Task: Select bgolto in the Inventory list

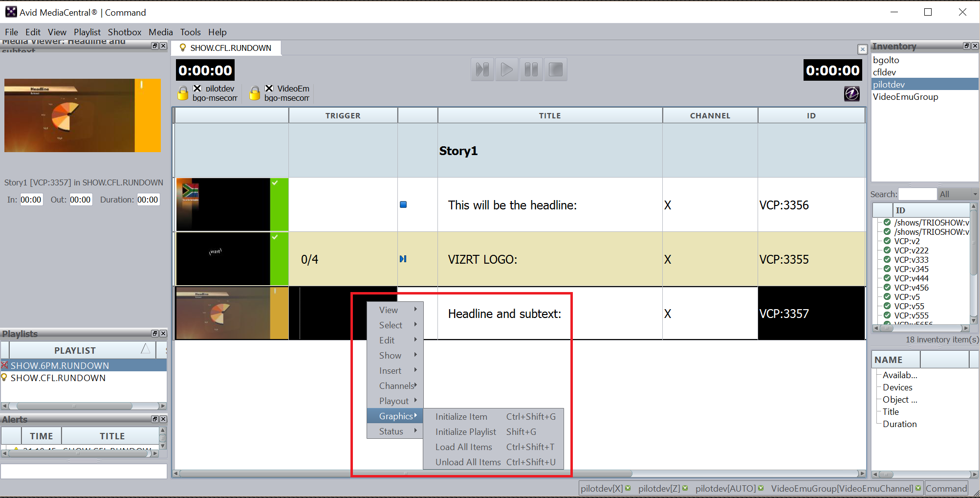Action: [x=925, y=60]
